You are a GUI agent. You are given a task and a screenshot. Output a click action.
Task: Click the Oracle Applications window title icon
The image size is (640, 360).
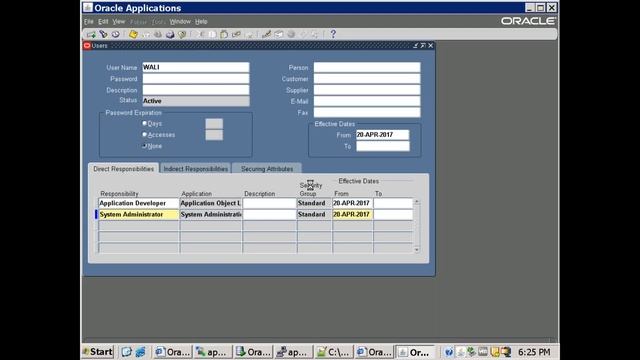pyautogui.click(x=88, y=7)
